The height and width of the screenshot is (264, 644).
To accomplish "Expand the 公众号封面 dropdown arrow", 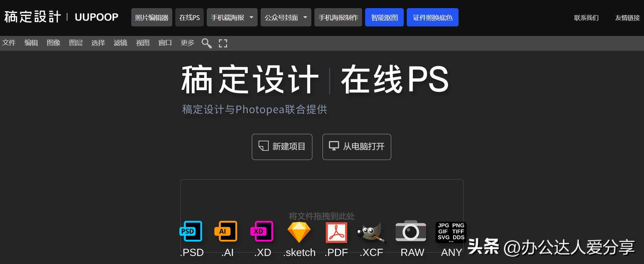I will tap(305, 17).
